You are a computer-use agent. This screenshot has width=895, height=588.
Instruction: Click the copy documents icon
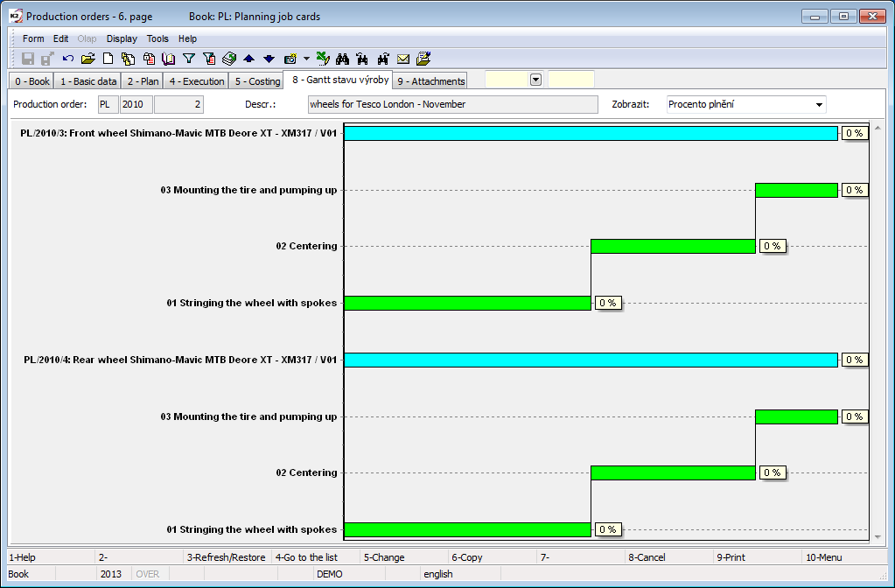[x=129, y=59]
